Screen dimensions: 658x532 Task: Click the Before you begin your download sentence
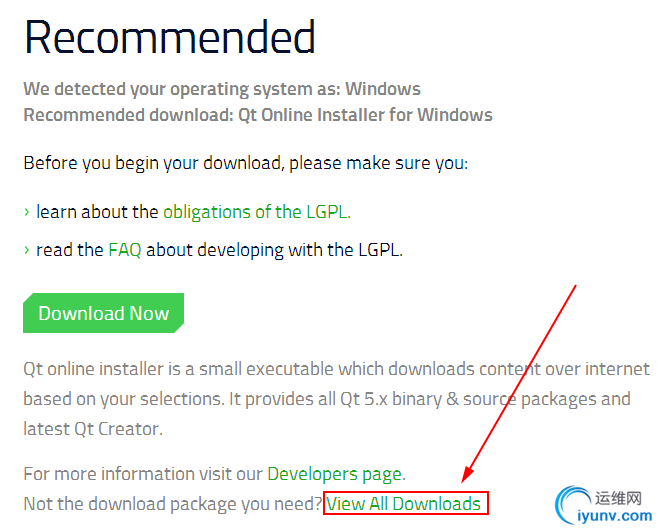point(245,163)
